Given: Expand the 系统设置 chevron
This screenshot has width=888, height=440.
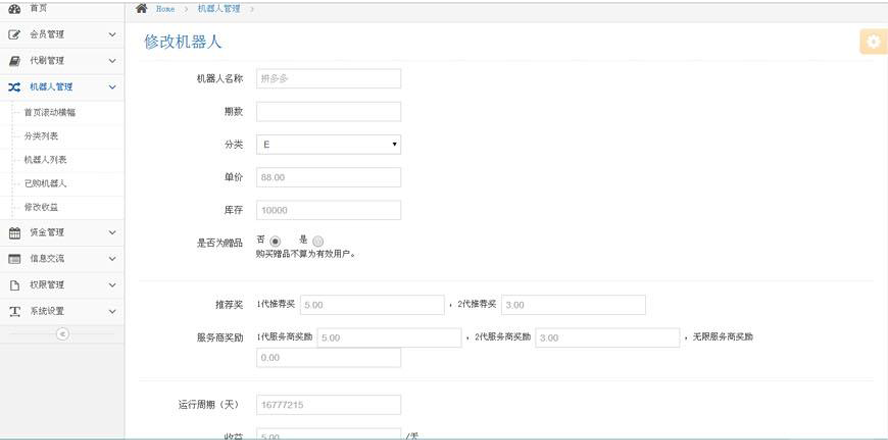Looking at the screenshot, I should tap(112, 311).
